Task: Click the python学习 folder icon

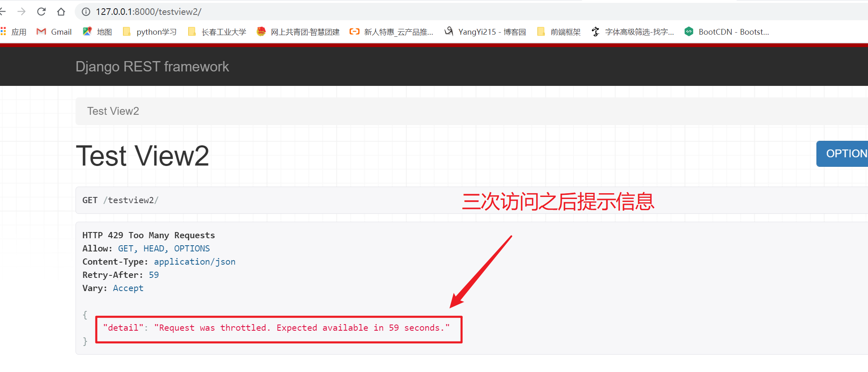Action: (x=127, y=32)
